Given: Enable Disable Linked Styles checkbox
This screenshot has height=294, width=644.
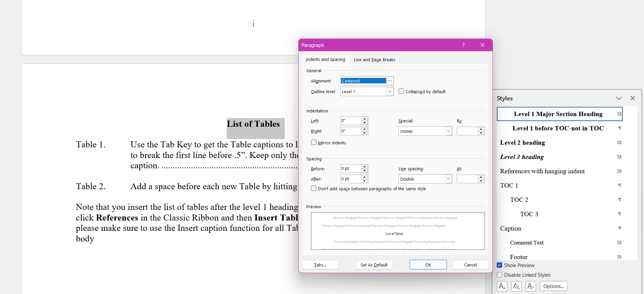Looking at the screenshot, I should point(499,275).
